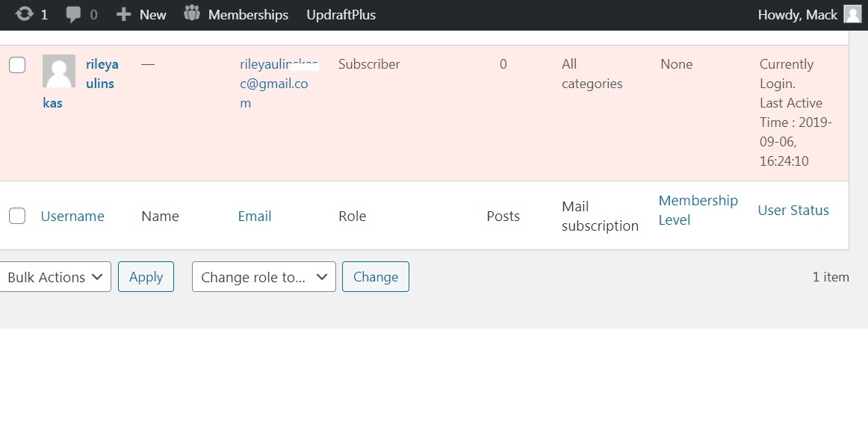
Task: Click Mack's profile avatar in admin bar
Action: pos(852,14)
